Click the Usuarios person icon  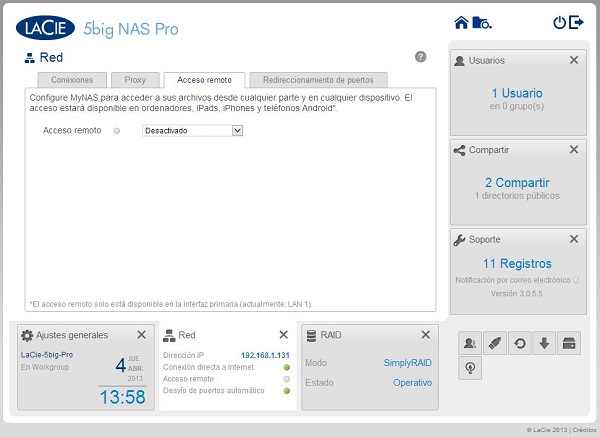pos(460,60)
